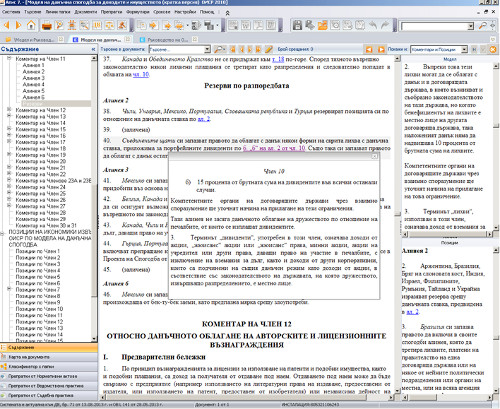Collapse the Коментар на Член 11 node

(x=9, y=59)
